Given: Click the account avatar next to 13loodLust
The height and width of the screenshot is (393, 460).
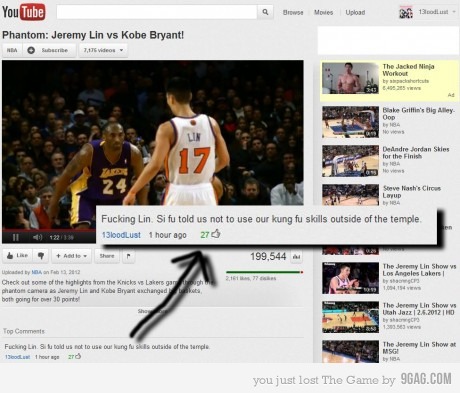Looking at the screenshot, I should pos(406,12).
